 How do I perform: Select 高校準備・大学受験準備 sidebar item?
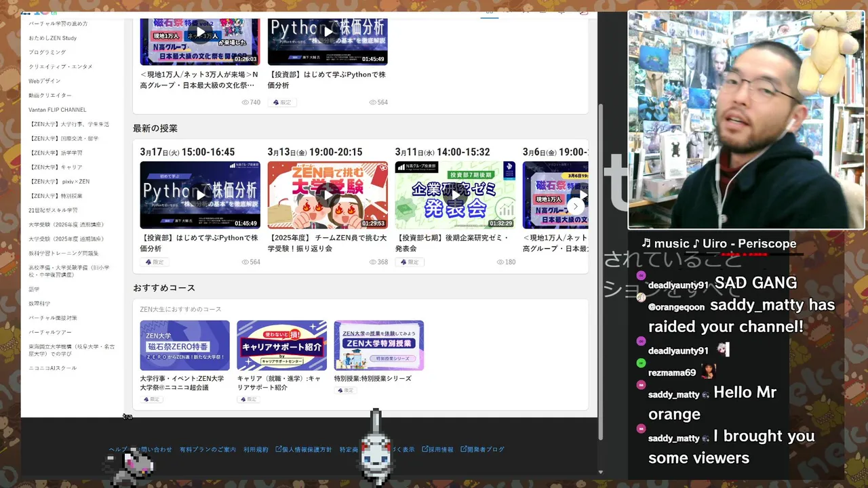tap(69, 271)
